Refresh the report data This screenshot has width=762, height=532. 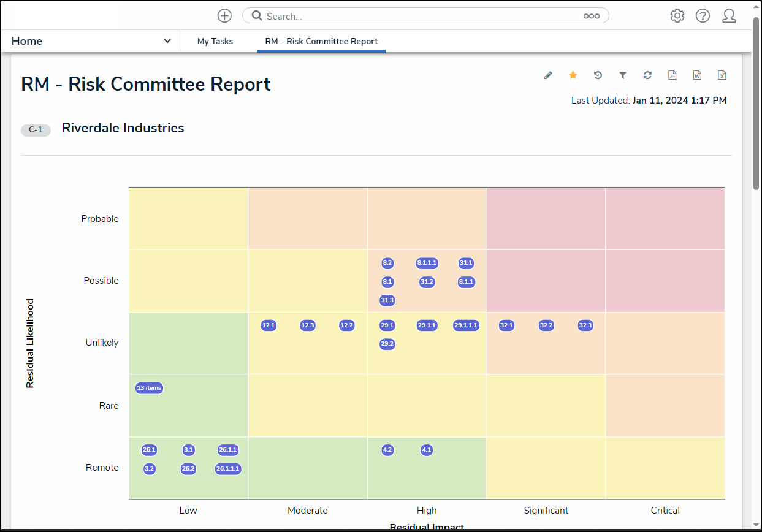click(647, 75)
